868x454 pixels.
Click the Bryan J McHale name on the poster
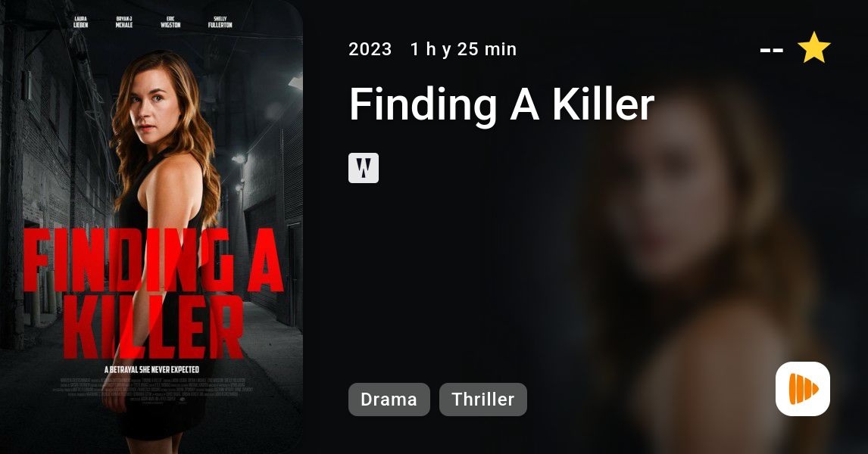point(124,22)
